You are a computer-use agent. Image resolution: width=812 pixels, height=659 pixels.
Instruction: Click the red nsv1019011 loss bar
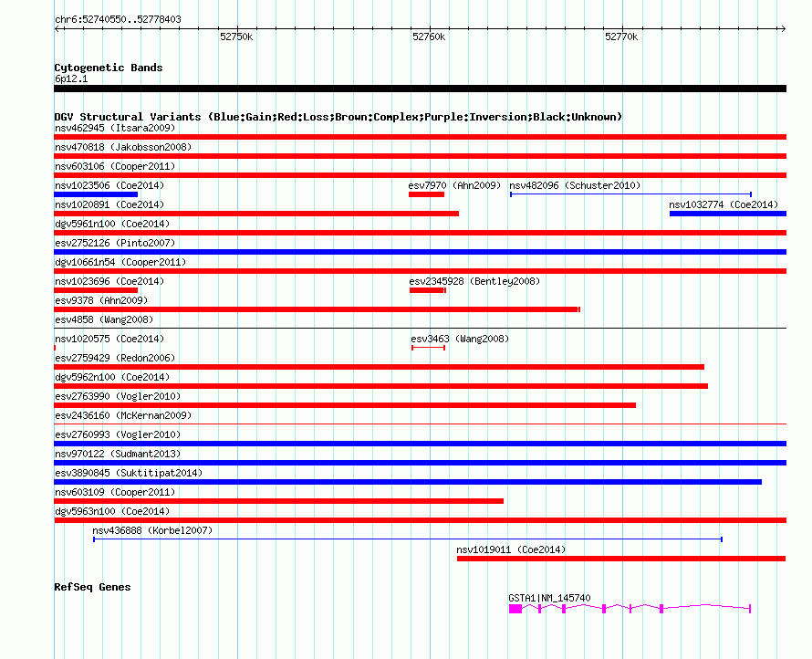[x=621, y=559]
